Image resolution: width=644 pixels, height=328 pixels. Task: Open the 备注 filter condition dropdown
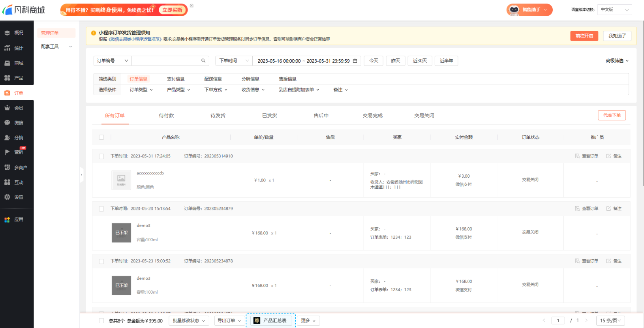[341, 90]
